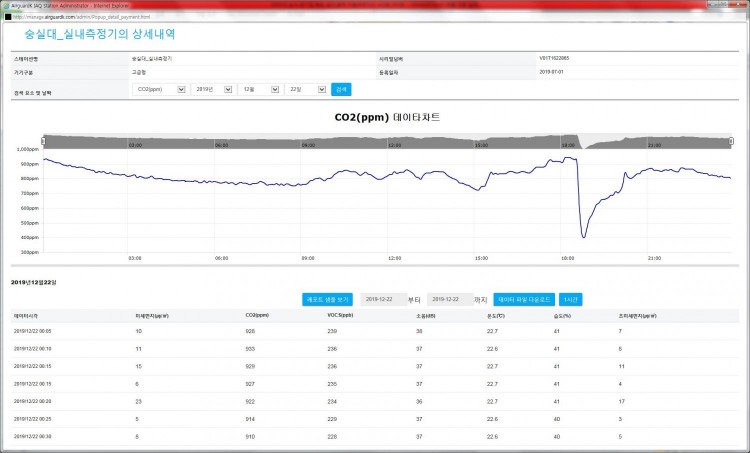The width and height of the screenshot is (750, 453).
Task: Select the 1시간 interval button
Action: pyautogui.click(x=571, y=299)
